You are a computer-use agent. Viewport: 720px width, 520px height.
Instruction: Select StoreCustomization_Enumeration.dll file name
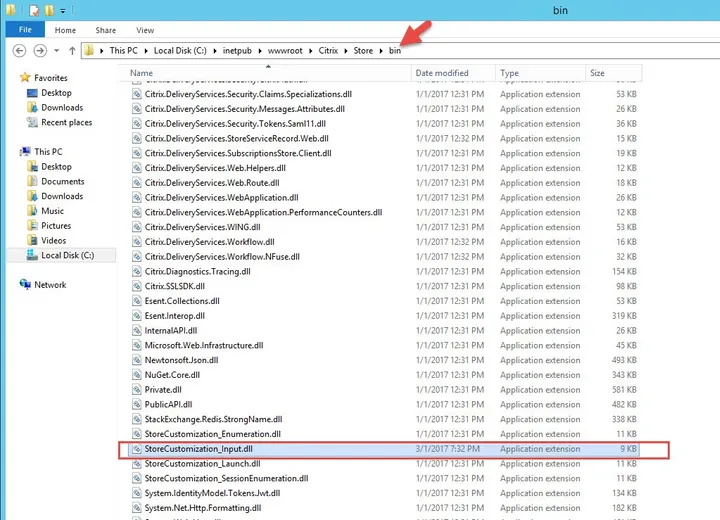(x=213, y=434)
